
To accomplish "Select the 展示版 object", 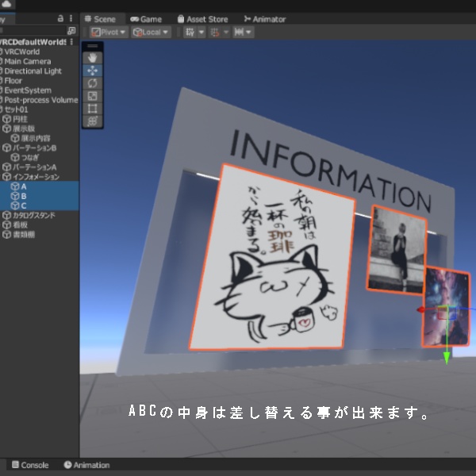I will coord(40,129).
